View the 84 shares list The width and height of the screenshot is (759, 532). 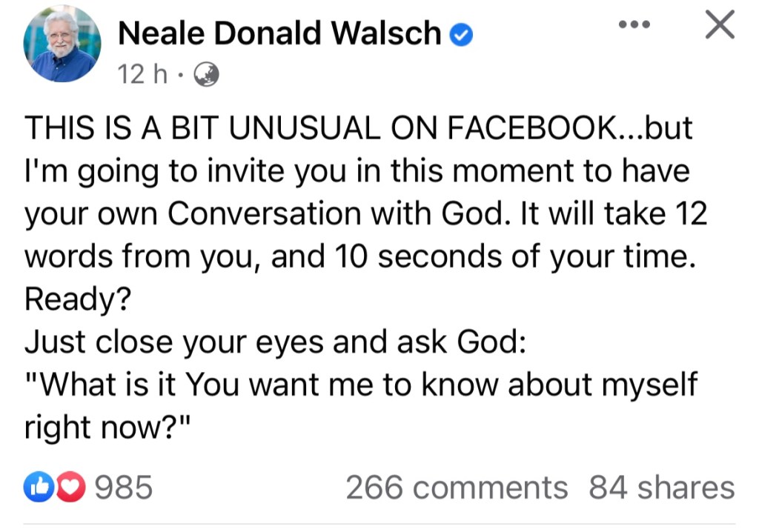click(661, 487)
